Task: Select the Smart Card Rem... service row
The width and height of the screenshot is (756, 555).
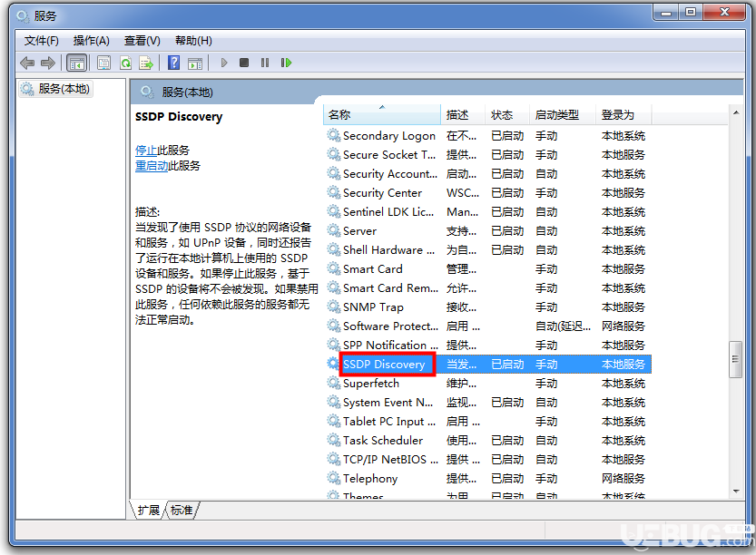Action: [487, 288]
